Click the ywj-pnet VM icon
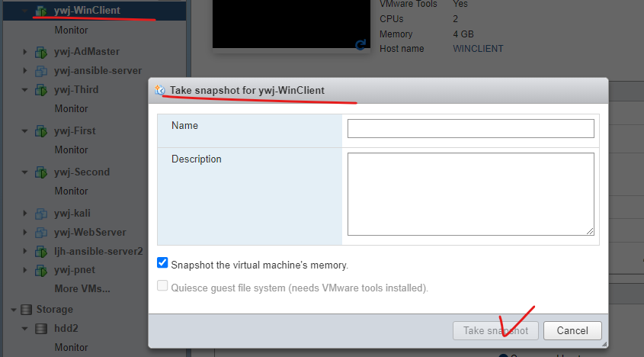Screen dimensions: 644x357 (41, 270)
